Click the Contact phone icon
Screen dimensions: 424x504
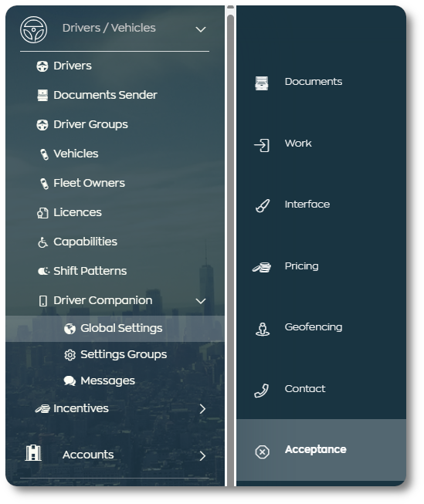coord(262,391)
